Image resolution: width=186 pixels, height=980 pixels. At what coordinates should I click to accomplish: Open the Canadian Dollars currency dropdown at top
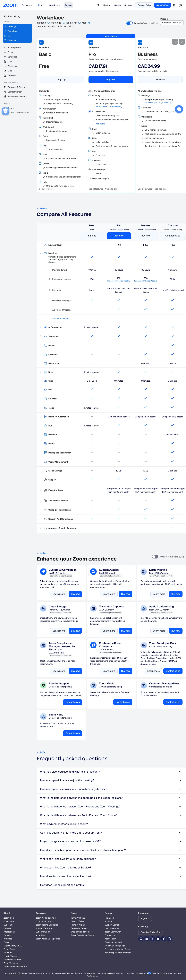pyautogui.click(x=172, y=23)
